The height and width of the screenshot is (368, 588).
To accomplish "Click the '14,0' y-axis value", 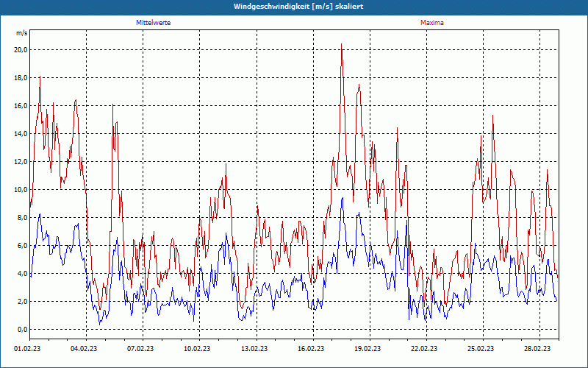I will (x=21, y=134).
